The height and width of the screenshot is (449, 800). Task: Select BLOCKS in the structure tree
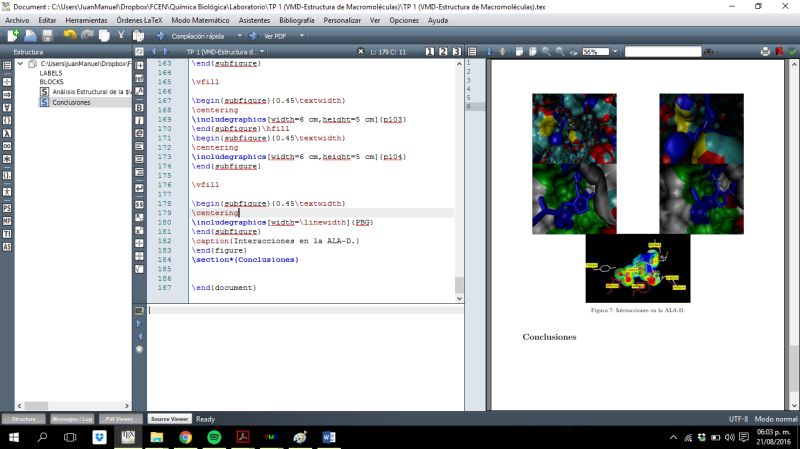click(52, 82)
